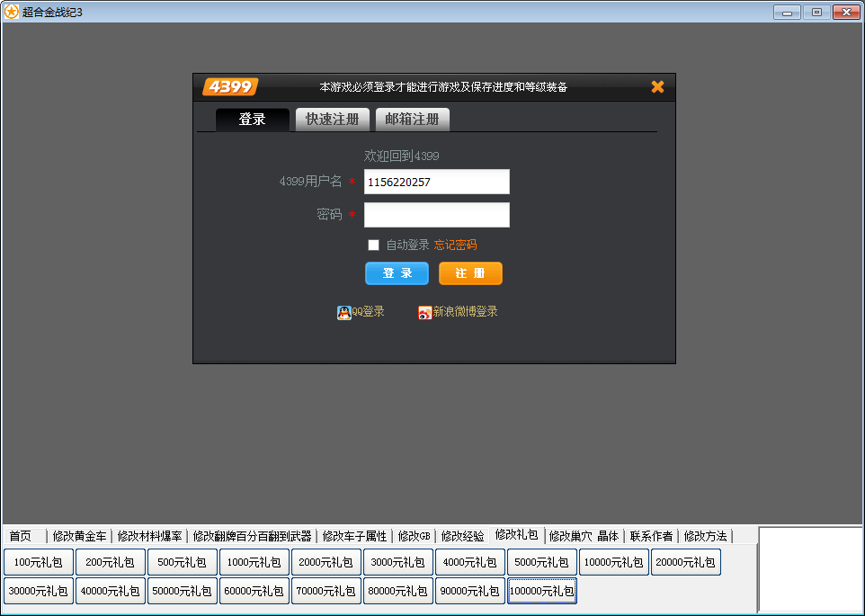Image resolution: width=865 pixels, height=616 pixels.
Task: Click the 80000元礼包 button
Action: (397, 591)
